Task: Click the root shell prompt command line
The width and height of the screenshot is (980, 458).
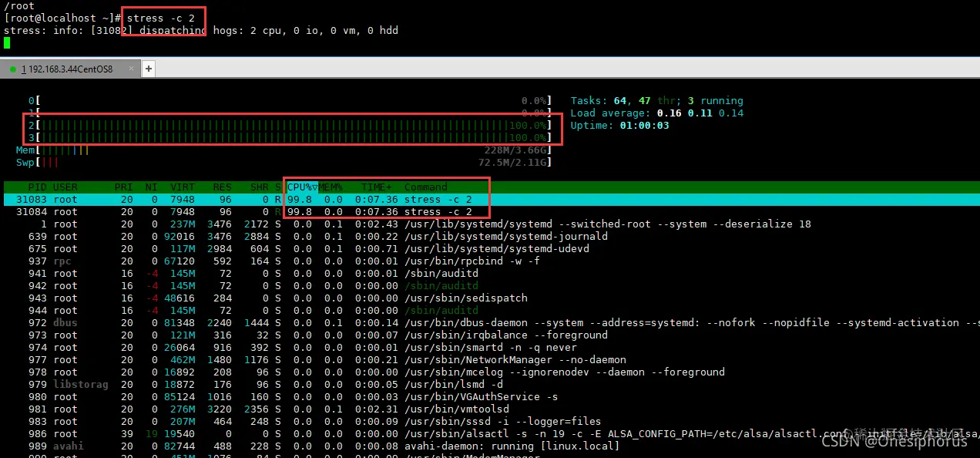Action: pos(99,18)
